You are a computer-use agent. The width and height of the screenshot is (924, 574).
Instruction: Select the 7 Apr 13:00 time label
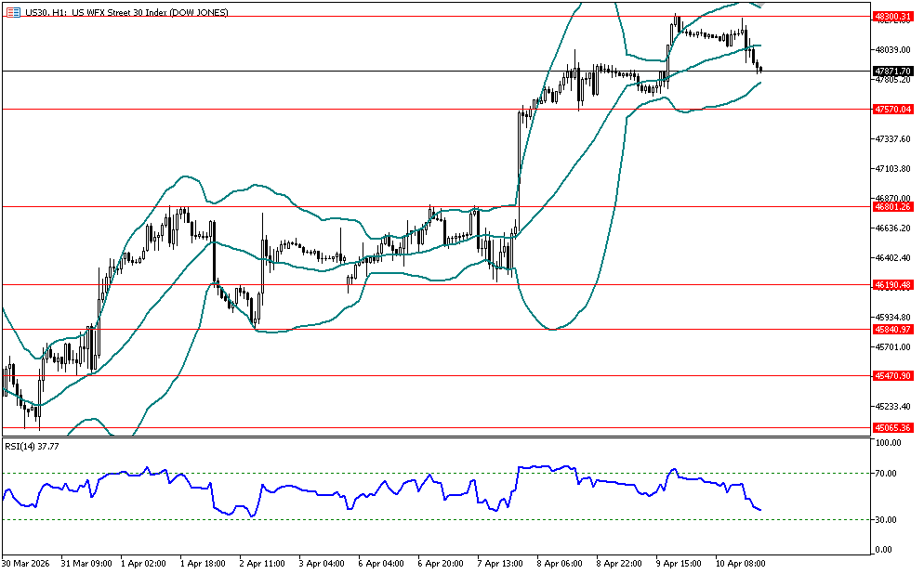[x=500, y=563]
